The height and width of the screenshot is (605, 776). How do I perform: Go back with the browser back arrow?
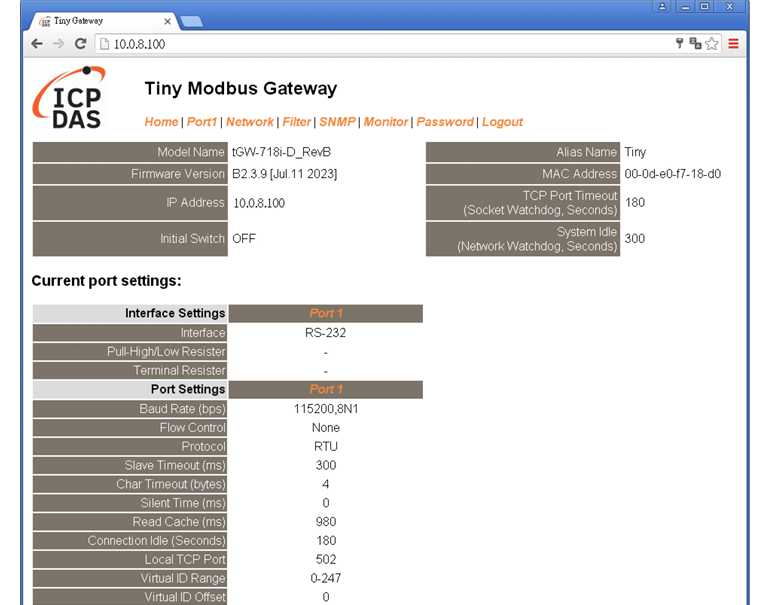pos(37,44)
